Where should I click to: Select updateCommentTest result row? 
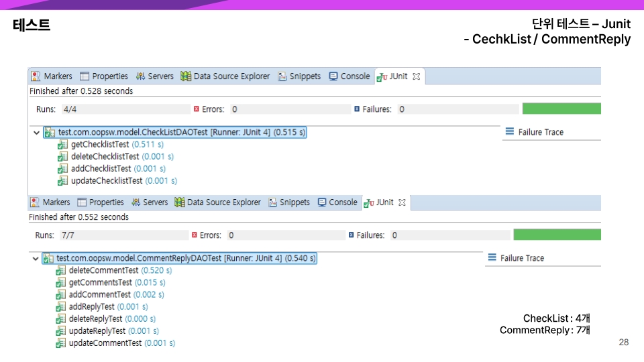coord(115,343)
